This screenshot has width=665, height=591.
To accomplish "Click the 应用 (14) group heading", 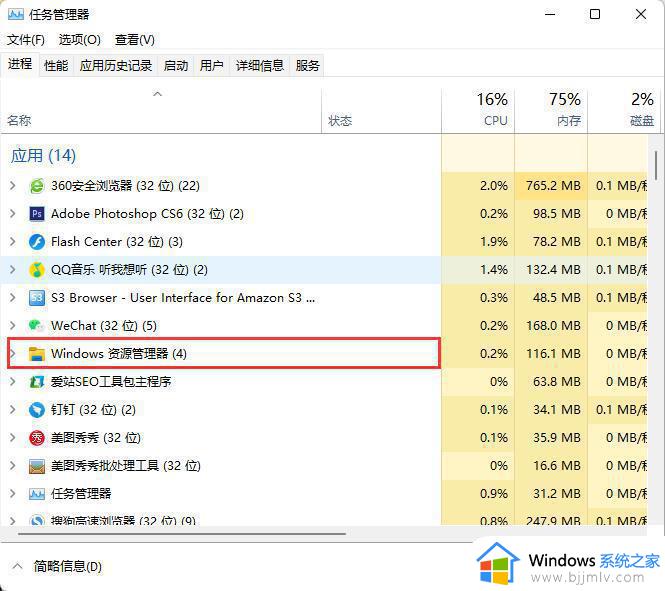I will pos(44,156).
